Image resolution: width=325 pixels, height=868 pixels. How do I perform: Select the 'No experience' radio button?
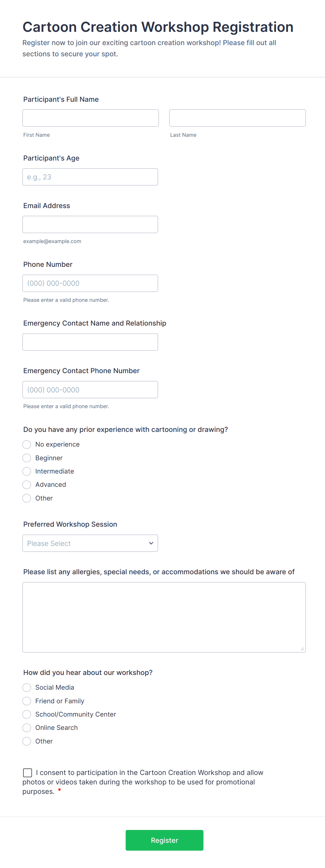coord(27,444)
